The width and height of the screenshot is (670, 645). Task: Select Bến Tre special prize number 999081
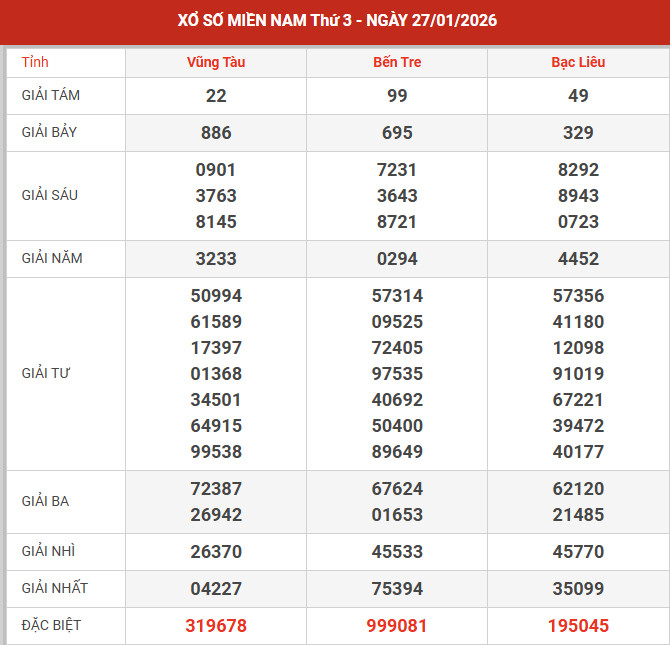397,626
